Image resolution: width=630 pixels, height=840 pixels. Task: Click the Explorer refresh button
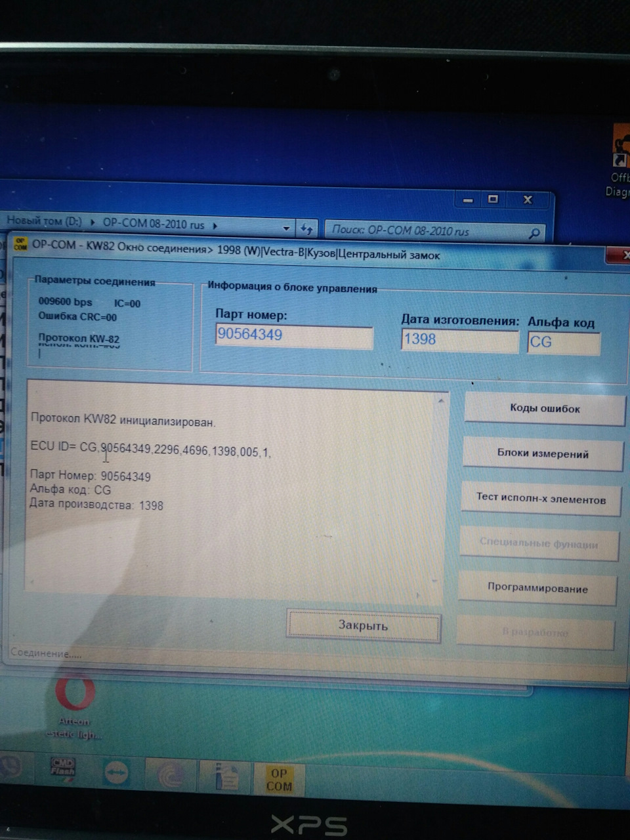coord(306,229)
